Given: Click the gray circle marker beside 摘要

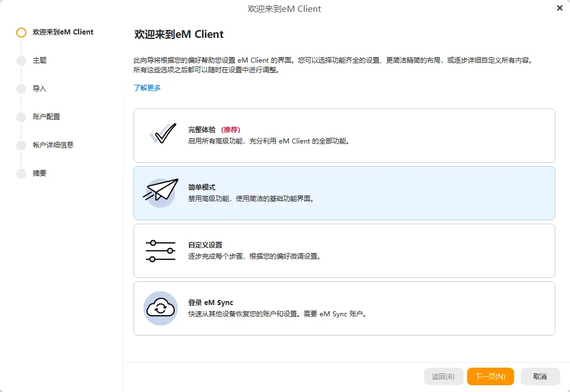Looking at the screenshot, I should [21, 174].
